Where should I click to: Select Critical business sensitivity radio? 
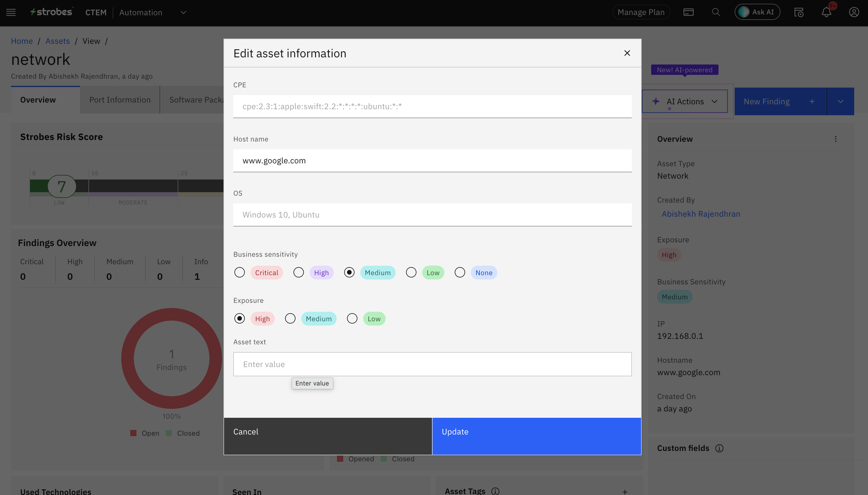coord(240,272)
